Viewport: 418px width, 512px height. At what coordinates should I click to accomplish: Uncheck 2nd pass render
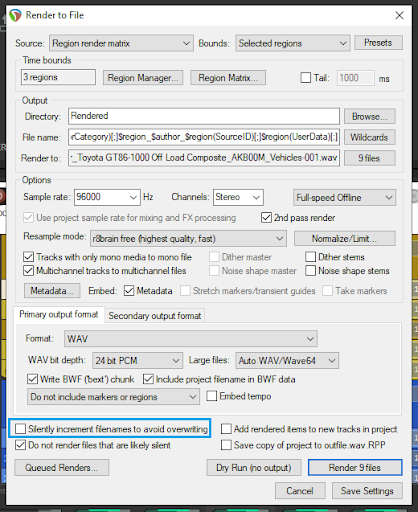266,218
